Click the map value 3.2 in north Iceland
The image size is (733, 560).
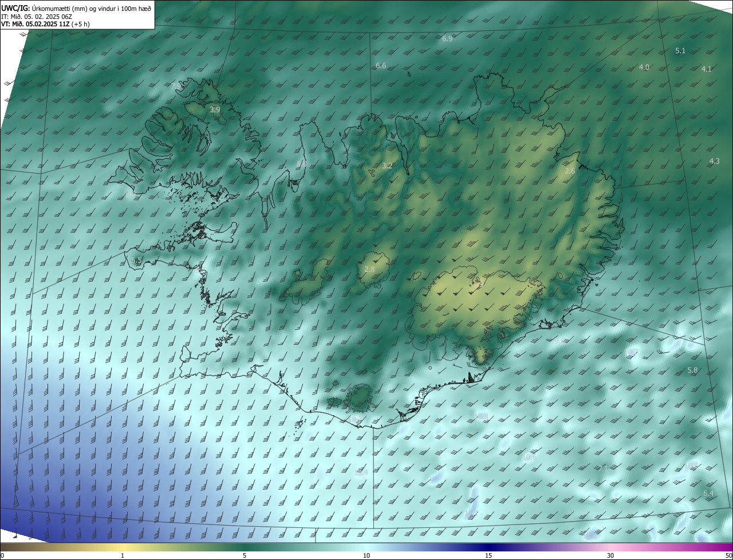tap(387, 166)
